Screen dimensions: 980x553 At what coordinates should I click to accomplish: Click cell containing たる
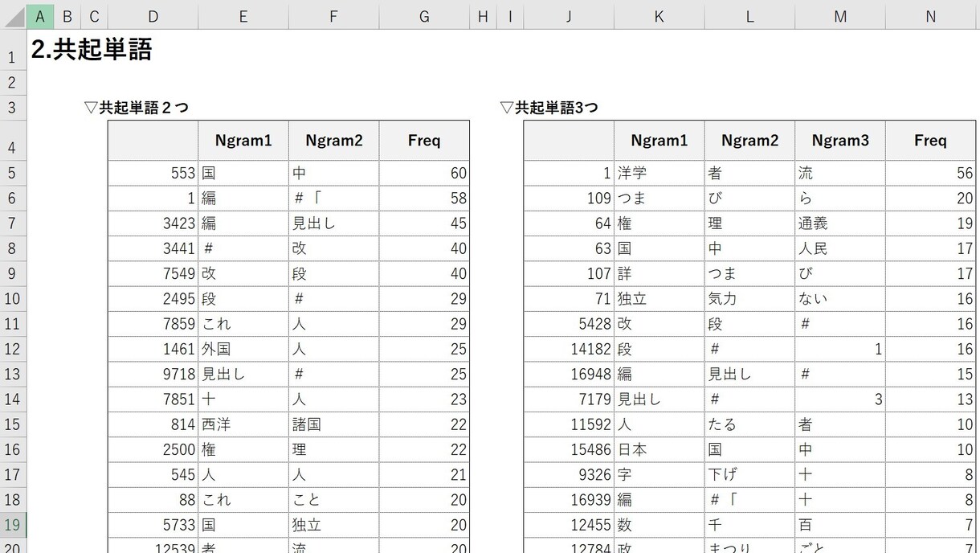coord(749,424)
